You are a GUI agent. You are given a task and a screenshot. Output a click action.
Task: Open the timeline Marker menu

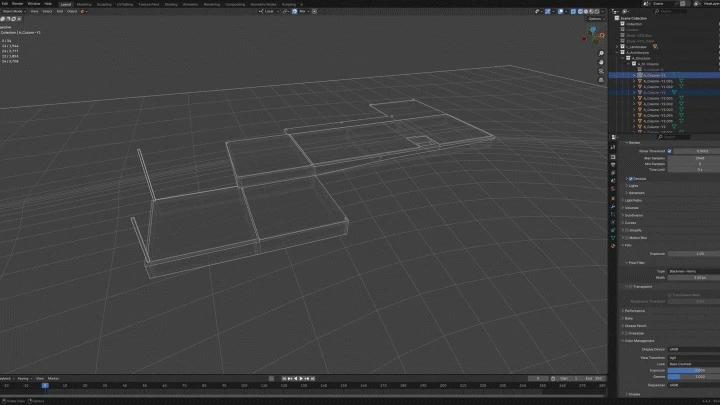pos(53,379)
